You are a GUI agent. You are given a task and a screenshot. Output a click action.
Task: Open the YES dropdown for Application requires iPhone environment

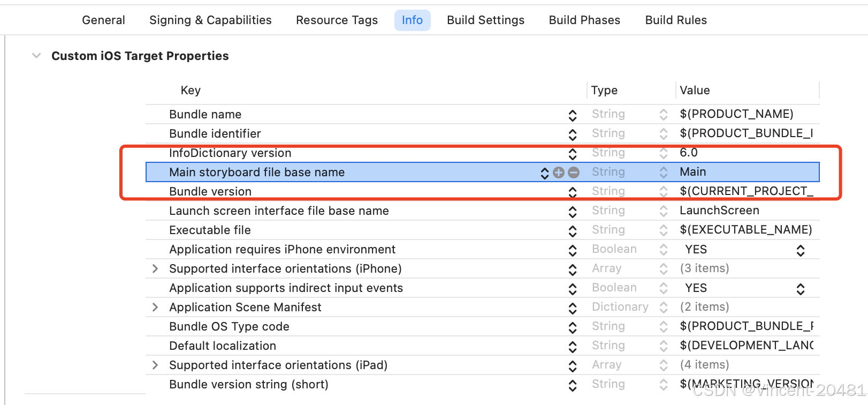tap(800, 249)
